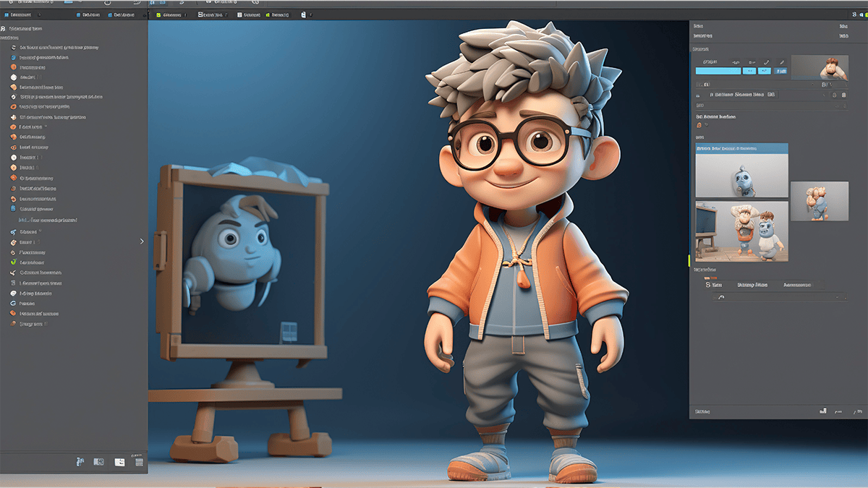Screen dimensions: 868x488
Task: Click the white image icon in the left panel footer
Action: (119, 462)
